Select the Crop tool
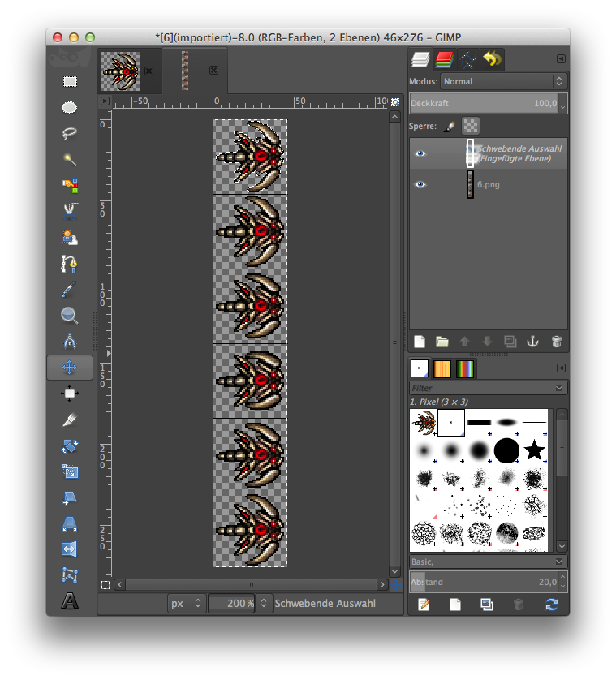Viewport: 616px width, 680px height. pos(70,420)
